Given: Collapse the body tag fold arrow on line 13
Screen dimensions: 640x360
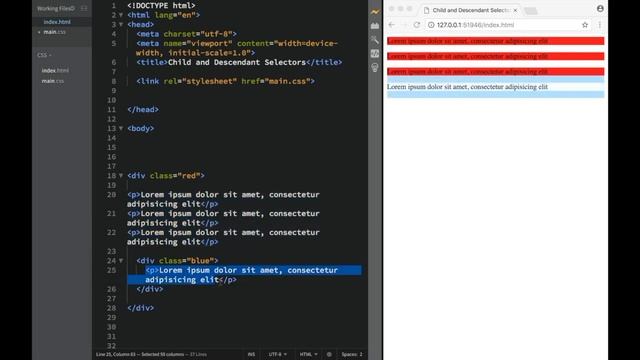Looking at the screenshot, I should click(x=121, y=128).
